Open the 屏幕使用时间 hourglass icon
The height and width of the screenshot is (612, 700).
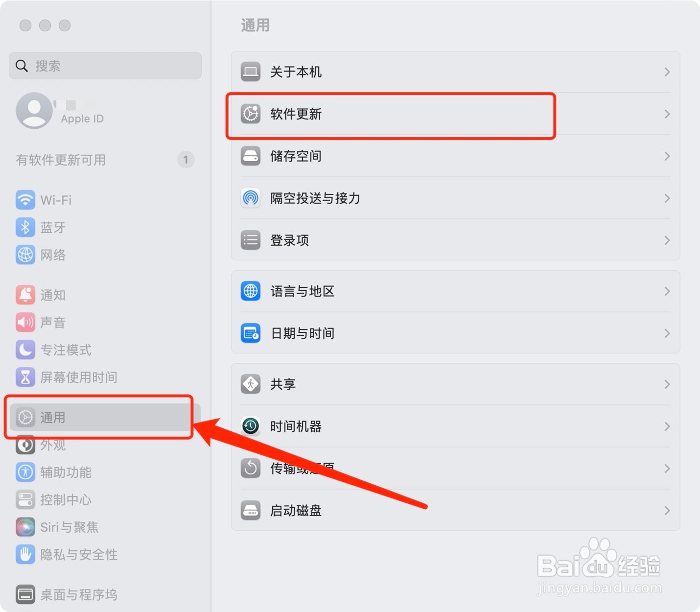pyautogui.click(x=25, y=377)
